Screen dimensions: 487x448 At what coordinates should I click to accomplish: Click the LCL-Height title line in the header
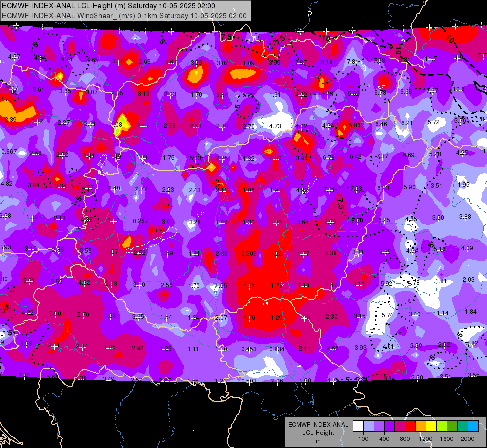pos(108,6)
